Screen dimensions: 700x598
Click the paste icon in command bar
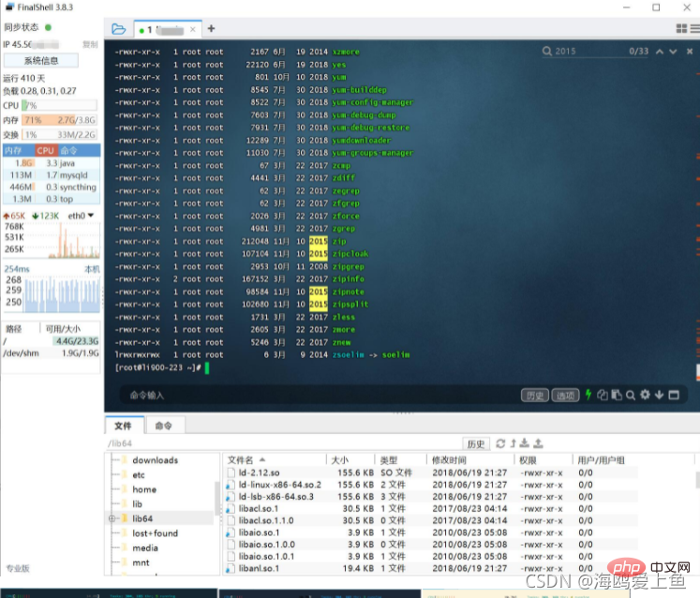point(617,395)
